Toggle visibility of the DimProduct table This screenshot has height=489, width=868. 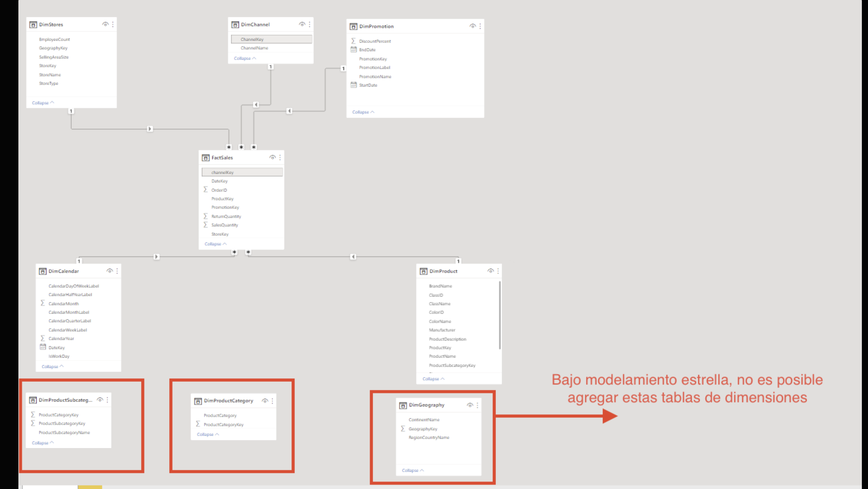point(490,271)
